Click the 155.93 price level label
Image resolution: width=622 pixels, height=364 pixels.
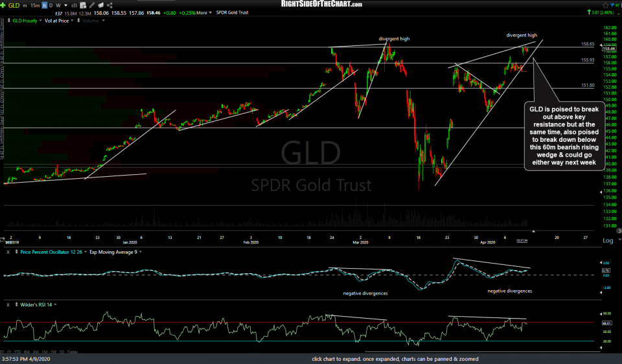(x=588, y=60)
